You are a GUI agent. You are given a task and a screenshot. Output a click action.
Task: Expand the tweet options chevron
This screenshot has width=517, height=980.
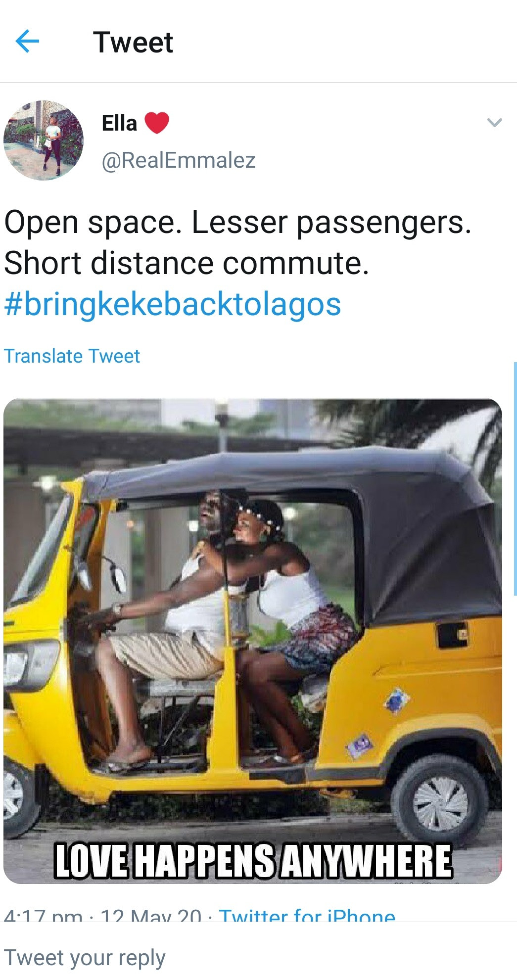pos(495,122)
